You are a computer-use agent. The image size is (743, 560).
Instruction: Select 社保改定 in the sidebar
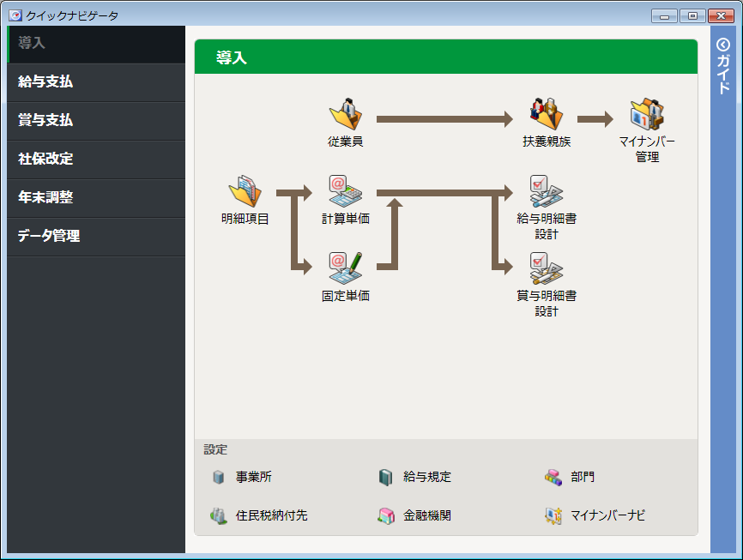pos(96,160)
